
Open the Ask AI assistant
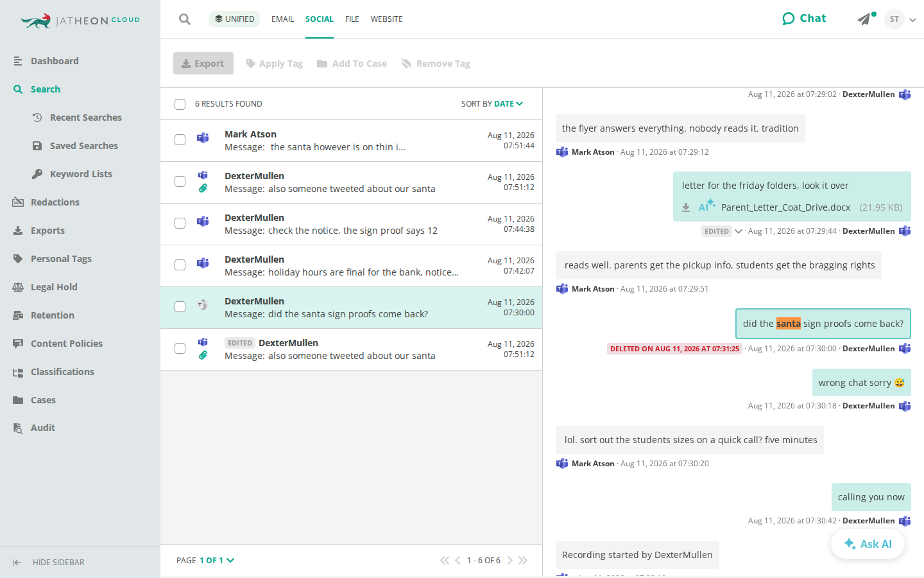coord(868,544)
